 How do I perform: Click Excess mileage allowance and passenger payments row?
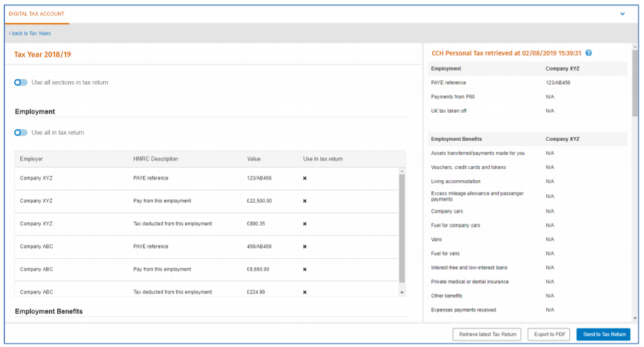tap(528, 197)
